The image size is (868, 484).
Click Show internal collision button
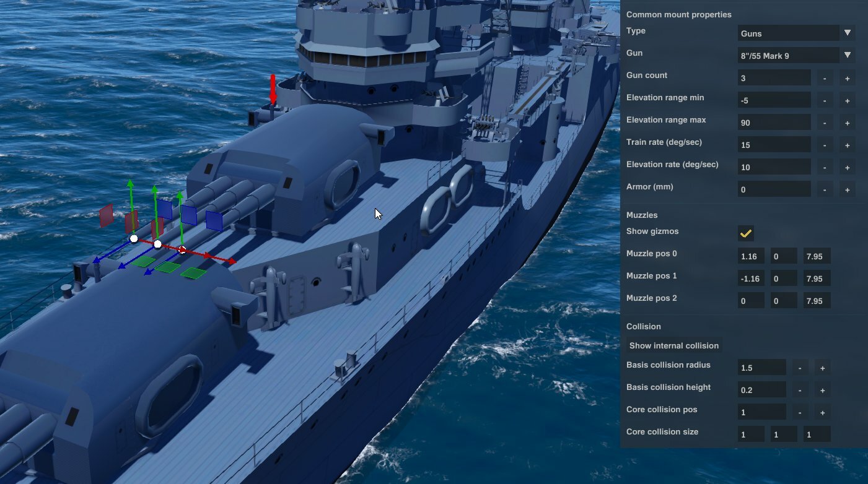tap(674, 345)
